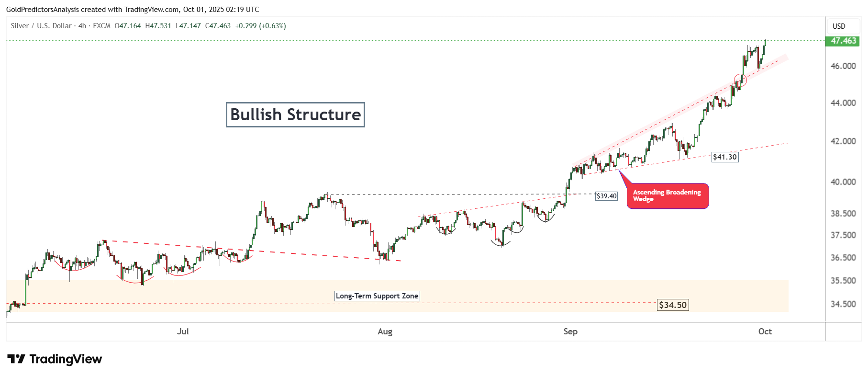Click the green 47.463 current price tag
The height and width of the screenshot is (377, 868).
coord(842,41)
